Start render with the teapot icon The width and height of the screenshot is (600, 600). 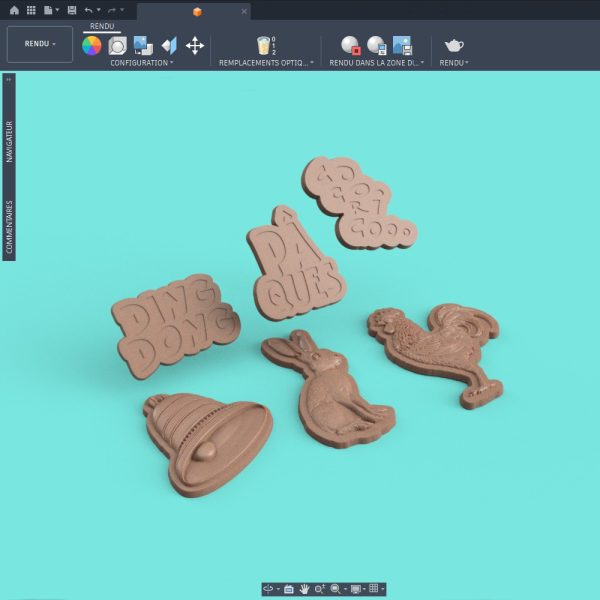454,46
